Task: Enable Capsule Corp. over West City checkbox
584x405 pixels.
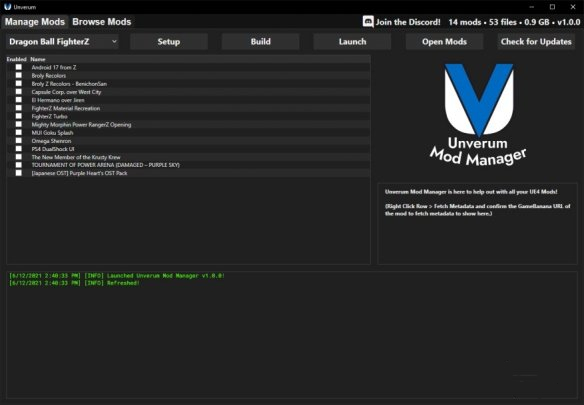Action: (x=19, y=92)
